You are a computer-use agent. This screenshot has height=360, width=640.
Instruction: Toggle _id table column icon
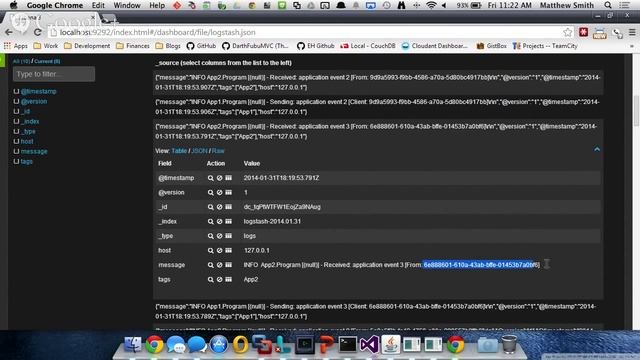click(x=229, y=207)
